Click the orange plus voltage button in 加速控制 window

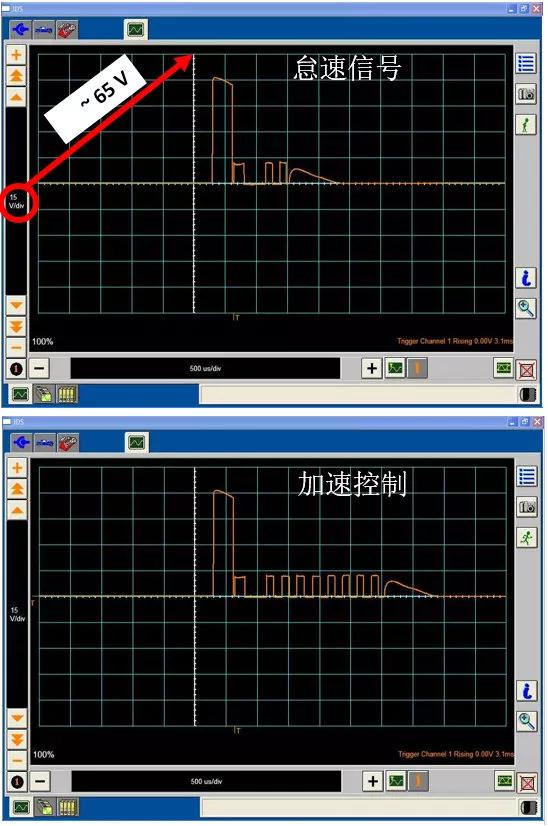(17, 468)
